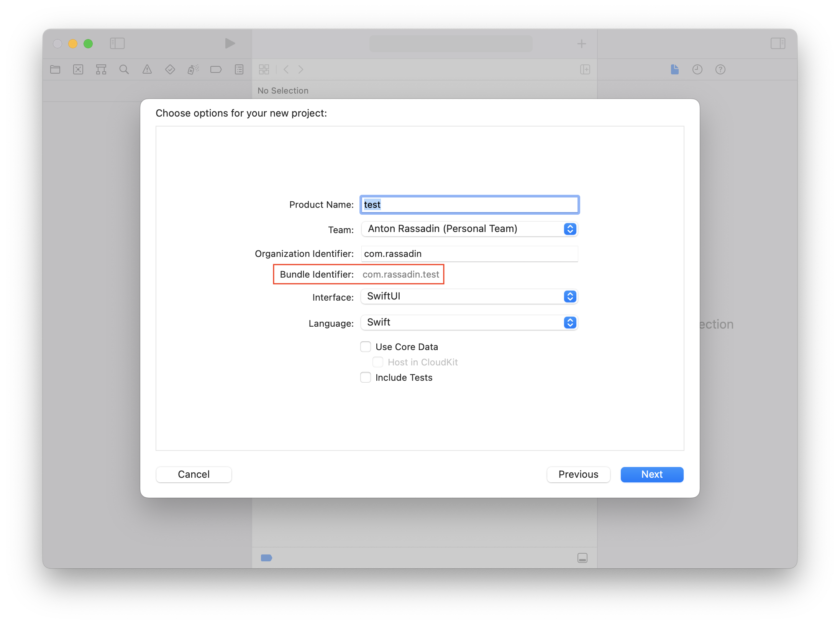Click the Next button to proceed
The height and width of the screenshot is (625, 840).
click(x=652, y=474)
